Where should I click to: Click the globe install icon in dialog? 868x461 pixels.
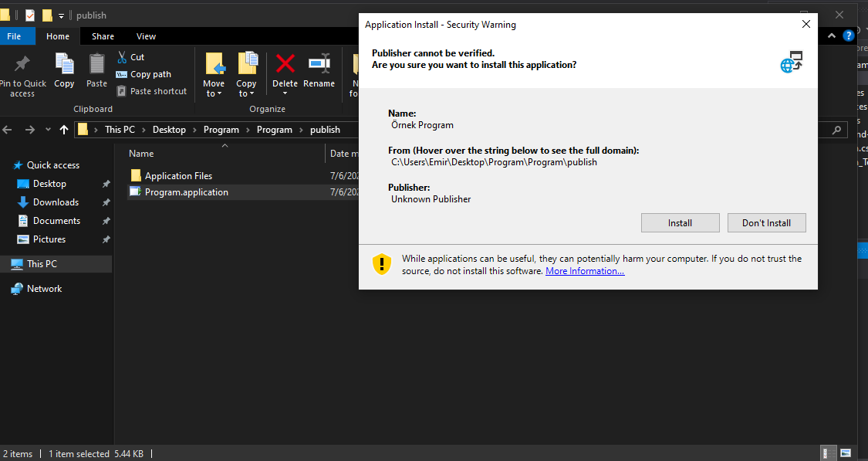tap(792, 62)
